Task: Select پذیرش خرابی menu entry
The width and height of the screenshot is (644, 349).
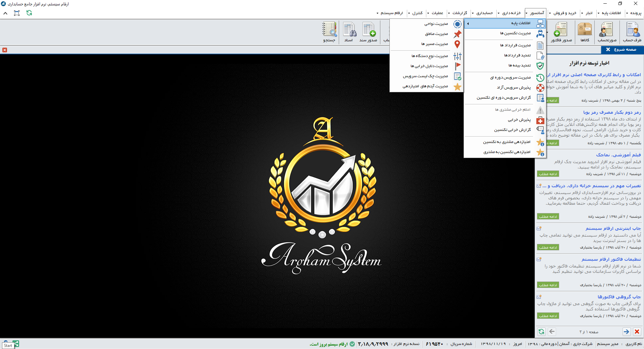Action: pos(505,120)
